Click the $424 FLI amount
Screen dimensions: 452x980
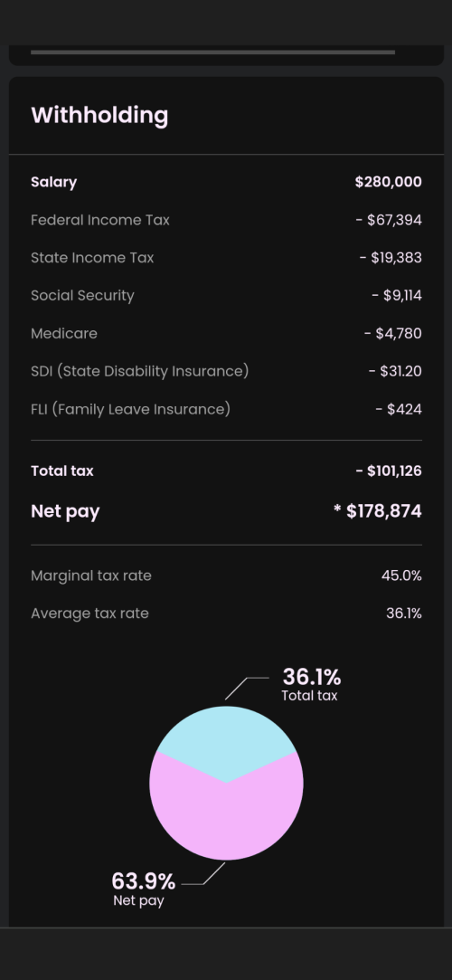click(x=399, y=409)
